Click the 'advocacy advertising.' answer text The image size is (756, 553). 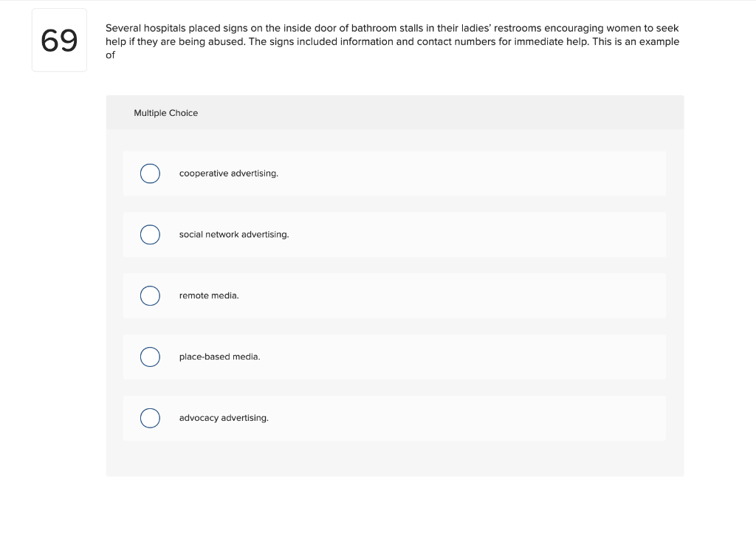224,418
